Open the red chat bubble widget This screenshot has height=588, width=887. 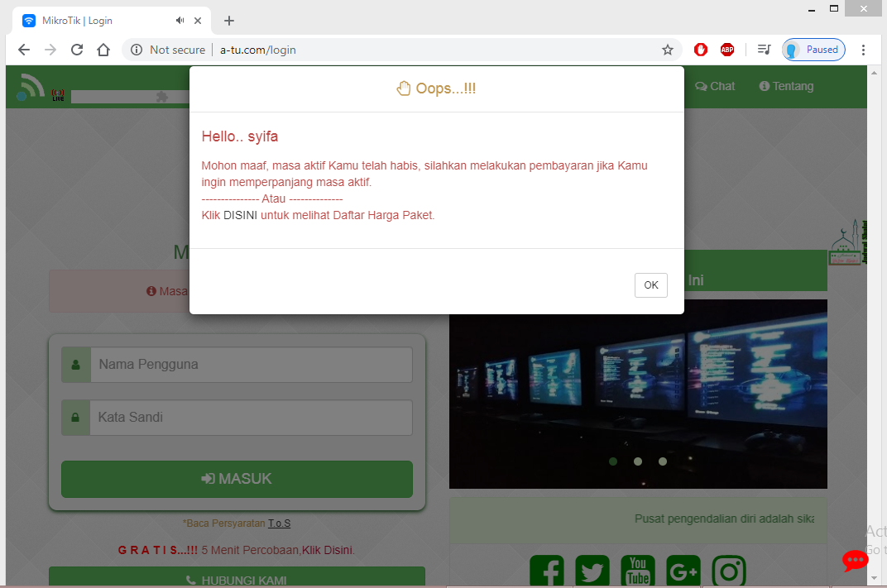[x=855, y=561]
